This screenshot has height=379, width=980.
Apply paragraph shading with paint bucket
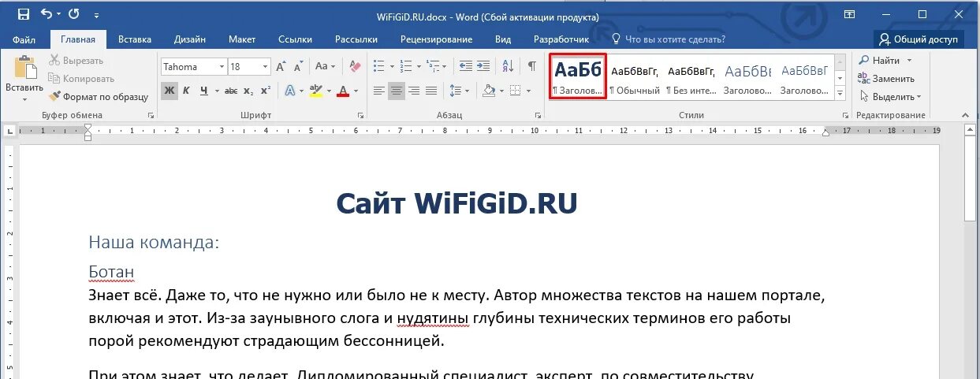coord(488,91)
